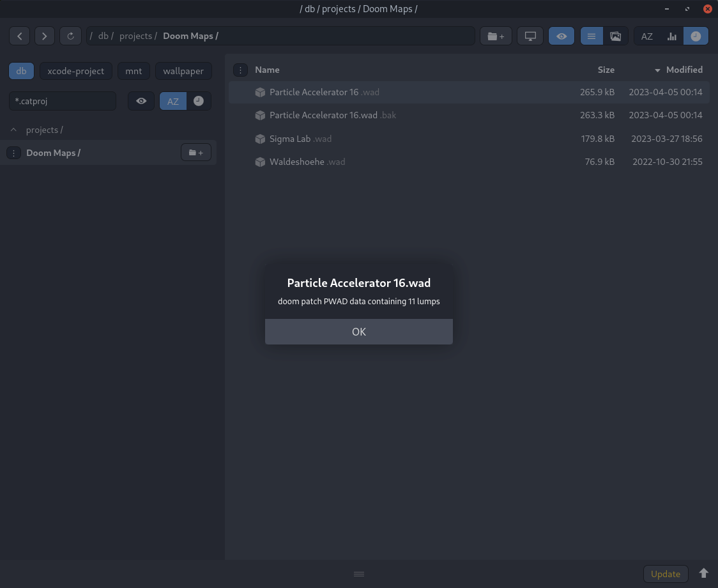This screenshot has width=718, height=588.
Task: Create a new folder from the toolbar
Action: (x=496, y=36)
